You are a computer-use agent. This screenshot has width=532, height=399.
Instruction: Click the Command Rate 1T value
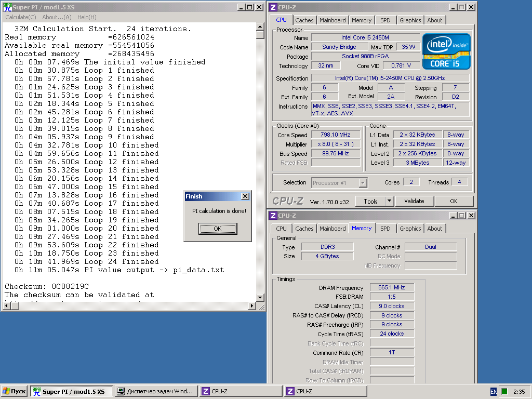point(392,353)
